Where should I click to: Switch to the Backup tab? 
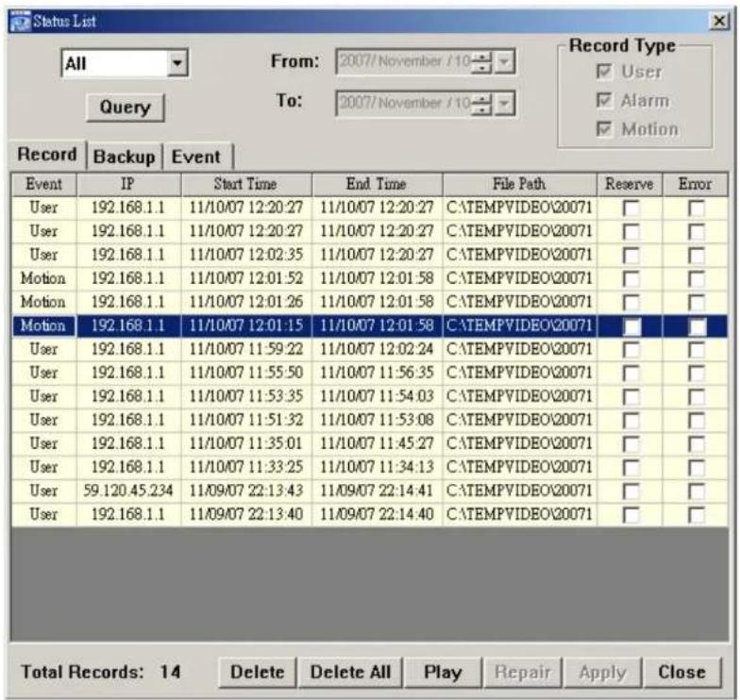click(125, 157)
